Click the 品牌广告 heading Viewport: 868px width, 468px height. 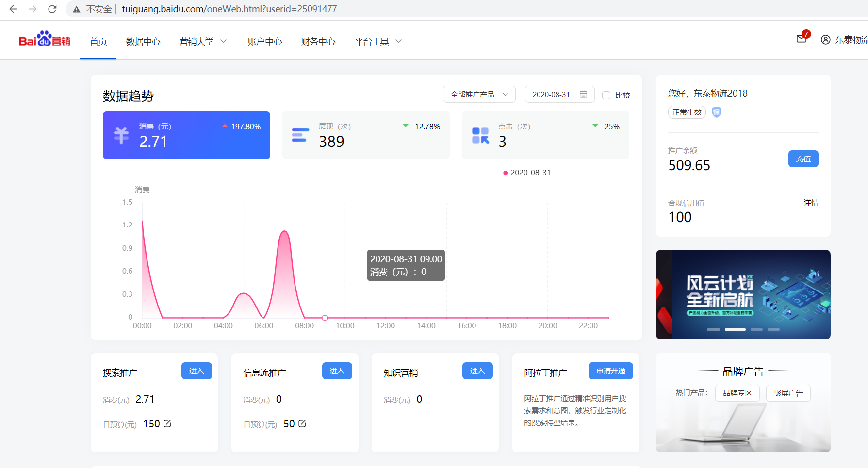[x=743, y=371]
